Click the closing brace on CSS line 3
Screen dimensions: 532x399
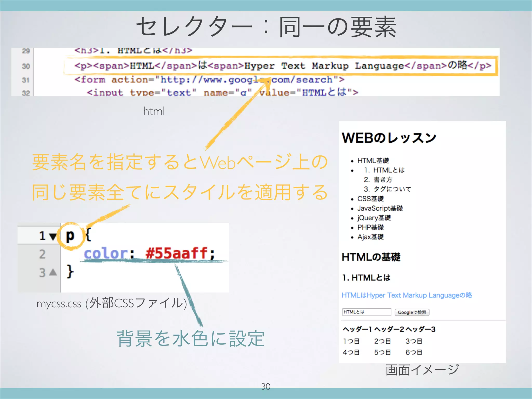70,272
